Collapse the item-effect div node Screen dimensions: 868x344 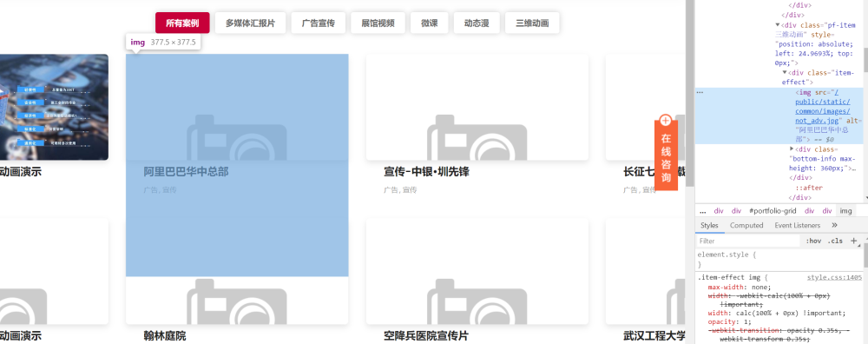pos(785,73)
